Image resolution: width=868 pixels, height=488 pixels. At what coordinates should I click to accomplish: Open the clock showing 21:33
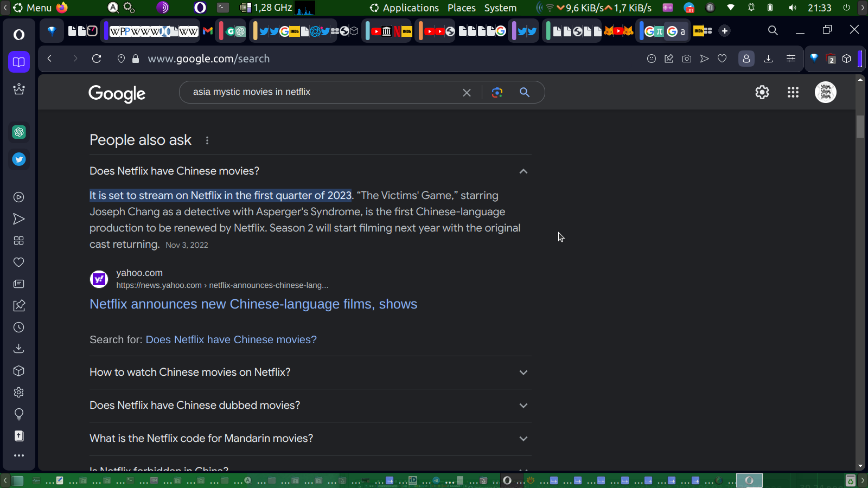819,8
